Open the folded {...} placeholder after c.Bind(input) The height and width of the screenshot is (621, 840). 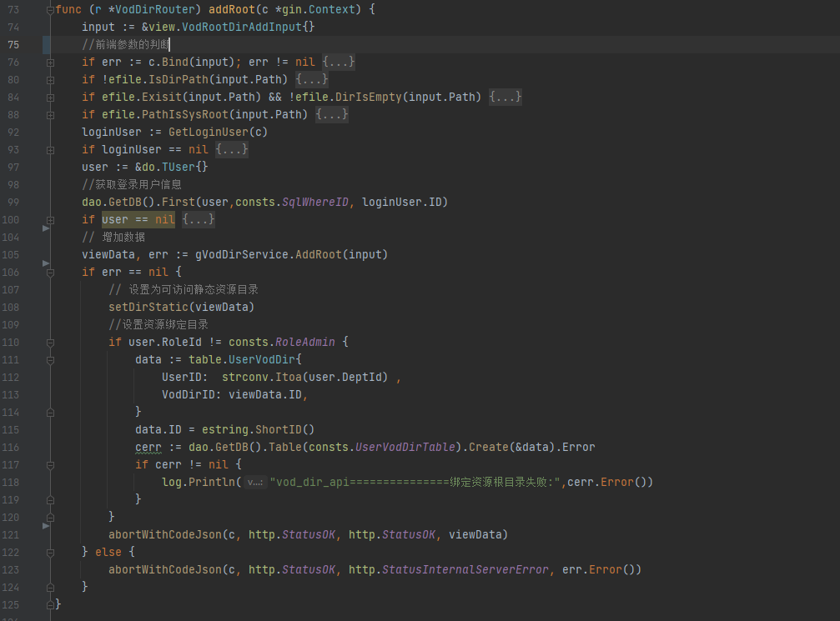339,62
